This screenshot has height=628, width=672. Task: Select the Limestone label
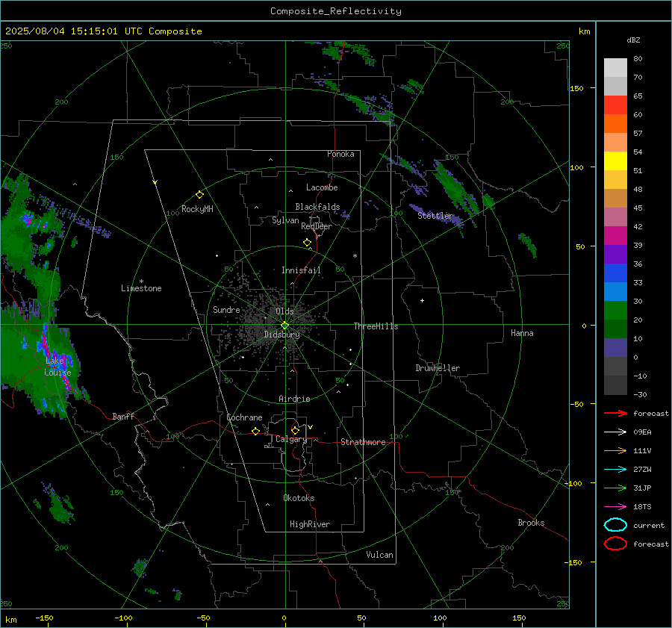pyautogui.click(x=141, y=288)
